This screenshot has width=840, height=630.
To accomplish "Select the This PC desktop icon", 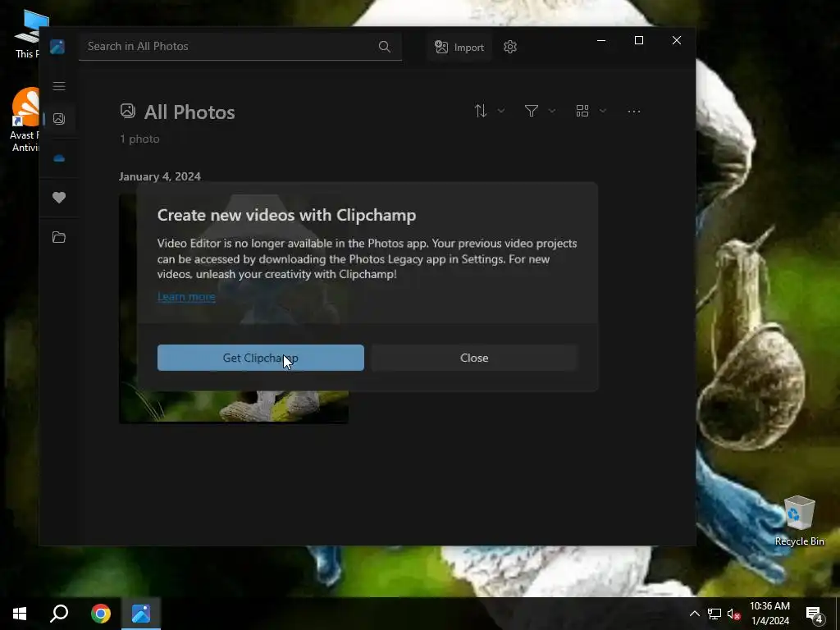I will (27, 34).
